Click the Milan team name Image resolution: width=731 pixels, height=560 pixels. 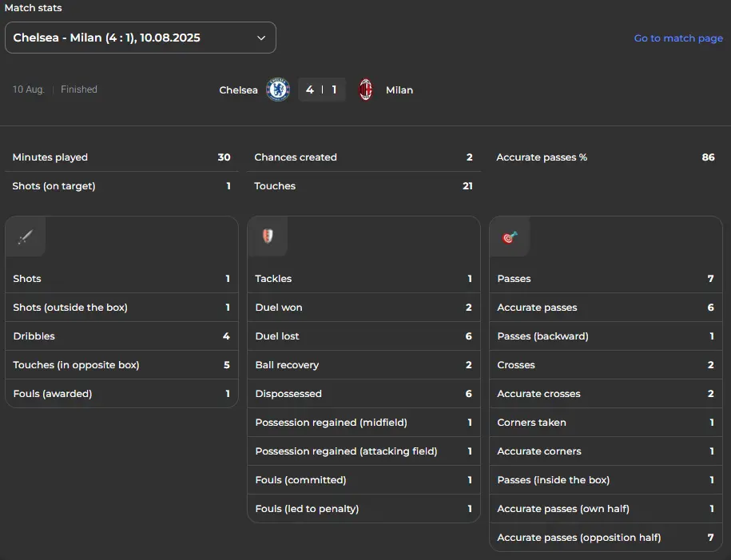(399, 90)
